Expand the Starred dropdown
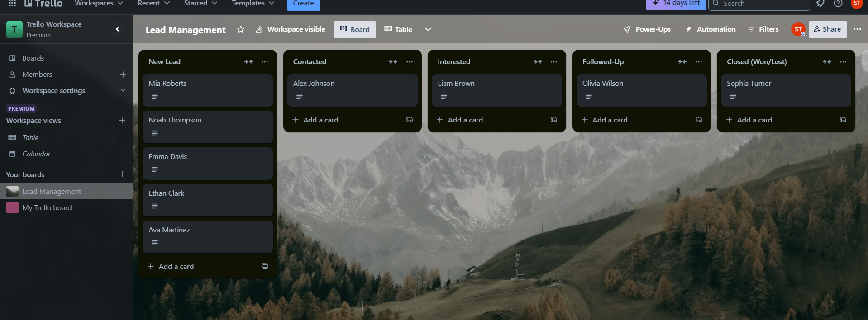The height and width of the screenshot is (320, 868). (x=200, y=4)
